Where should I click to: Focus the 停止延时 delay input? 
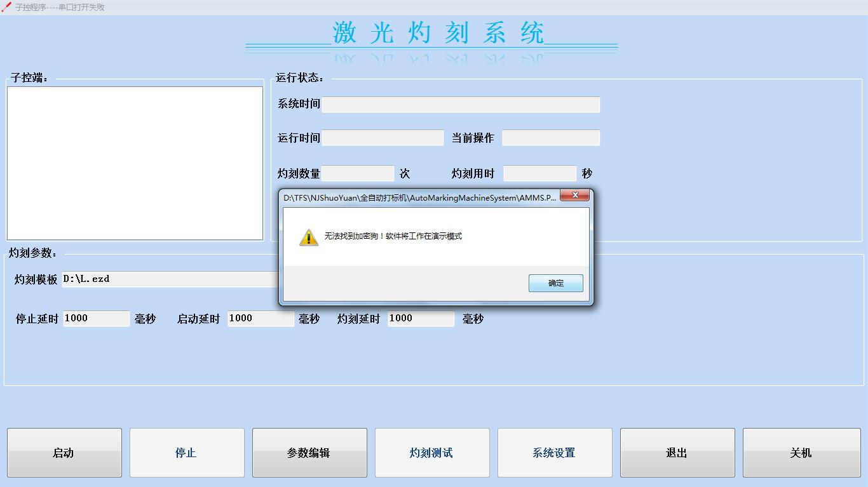click(x=97, y=319)
